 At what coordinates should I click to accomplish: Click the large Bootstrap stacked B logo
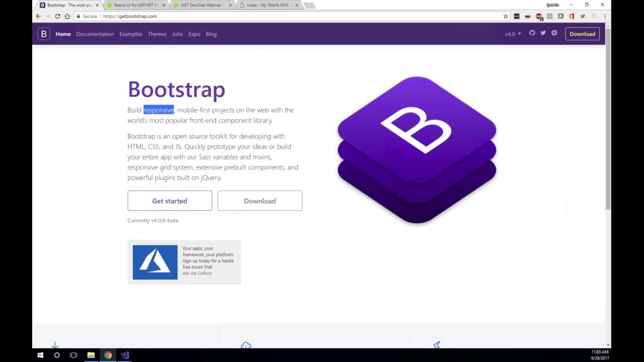[x=417, y=150]
